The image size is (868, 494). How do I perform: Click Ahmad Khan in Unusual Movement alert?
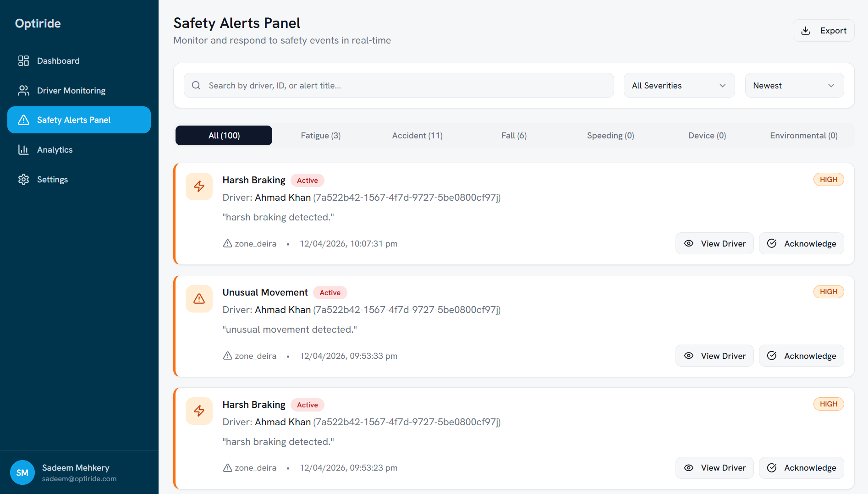(x=283, y=310)
